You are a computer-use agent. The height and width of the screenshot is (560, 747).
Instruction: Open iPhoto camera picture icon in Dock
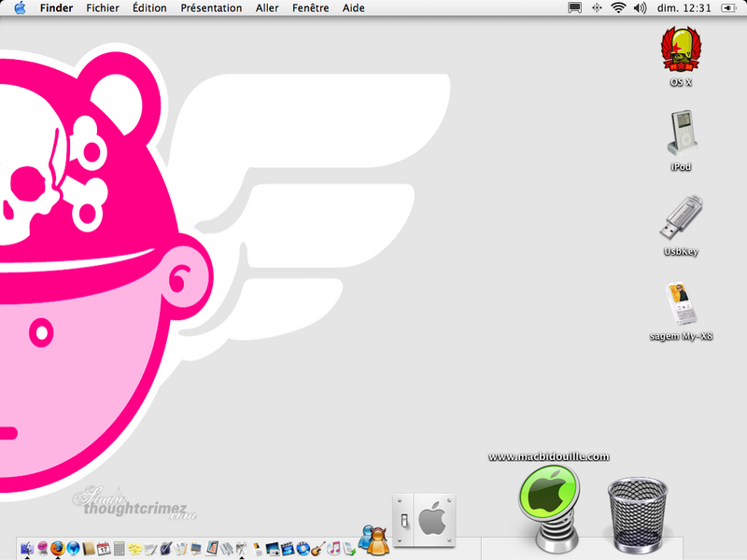tap(272, 549)
